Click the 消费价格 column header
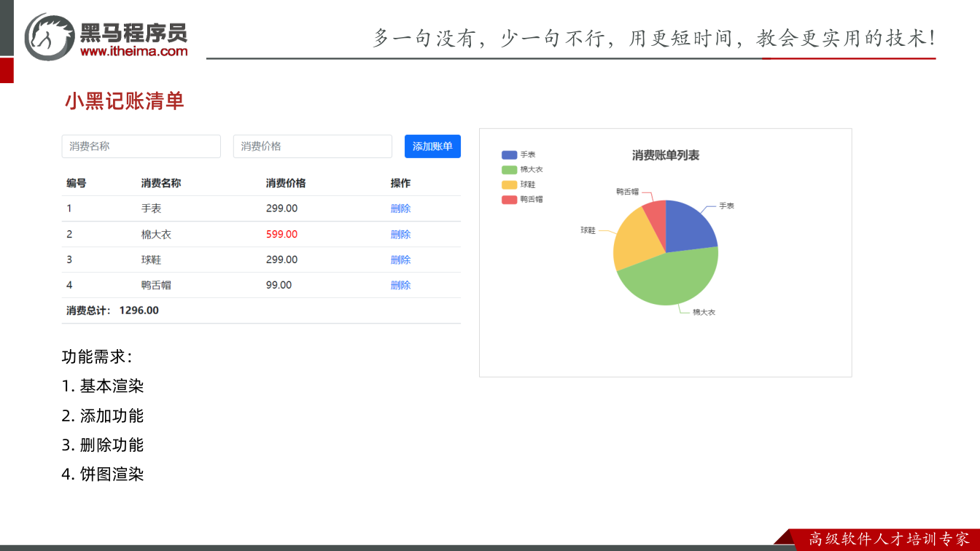The image size is (980, 551). [x=286, y=183]
